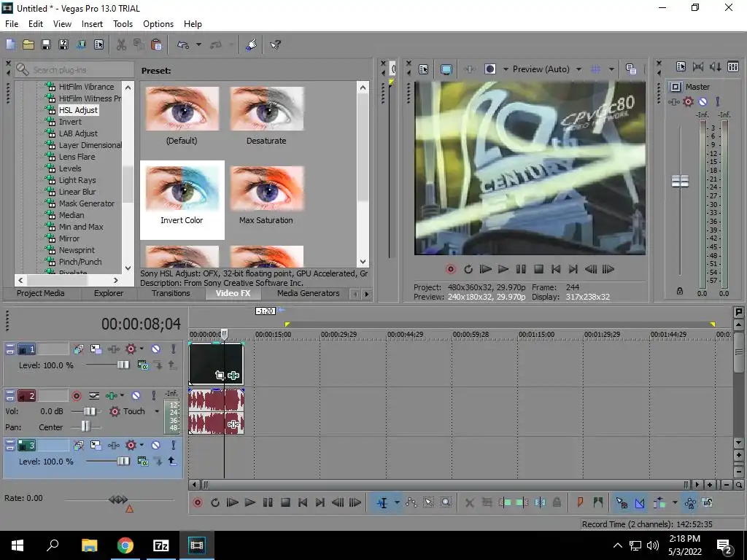
Task: Open track 1 FX icon
Action: coord(113,349)
